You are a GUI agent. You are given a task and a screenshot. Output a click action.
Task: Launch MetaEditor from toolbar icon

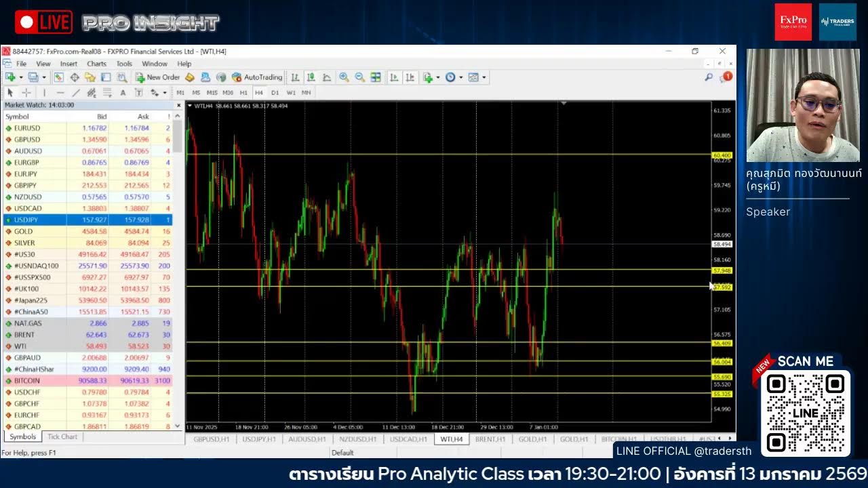(189, 77)
